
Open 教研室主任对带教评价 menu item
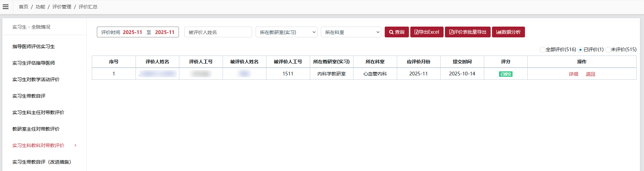pos(36,129)
